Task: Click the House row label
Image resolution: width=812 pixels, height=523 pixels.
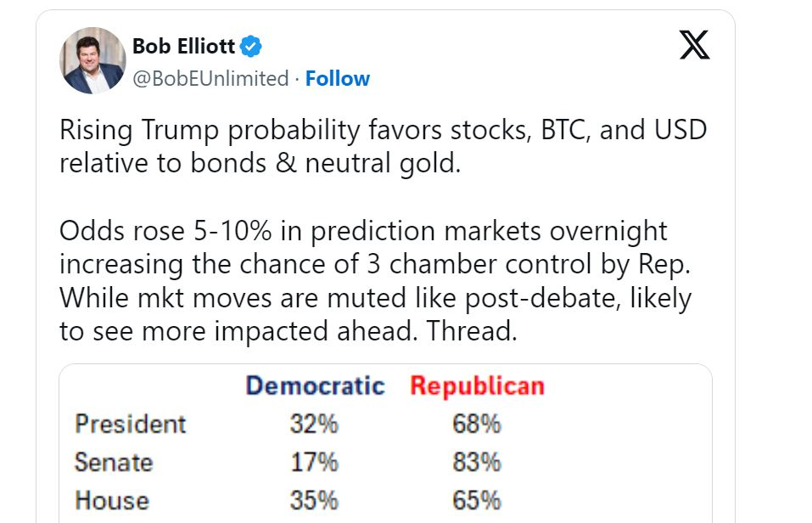Action: click(111, 501)
